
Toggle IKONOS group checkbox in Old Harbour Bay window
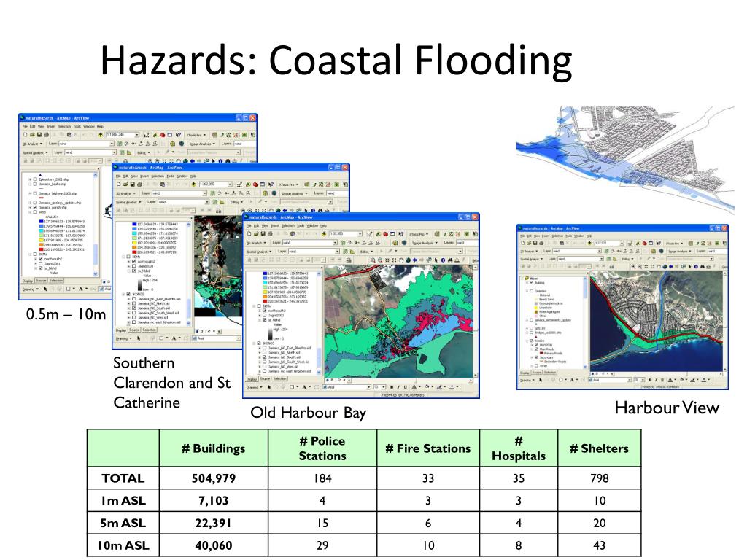click(x=259, y=343)
